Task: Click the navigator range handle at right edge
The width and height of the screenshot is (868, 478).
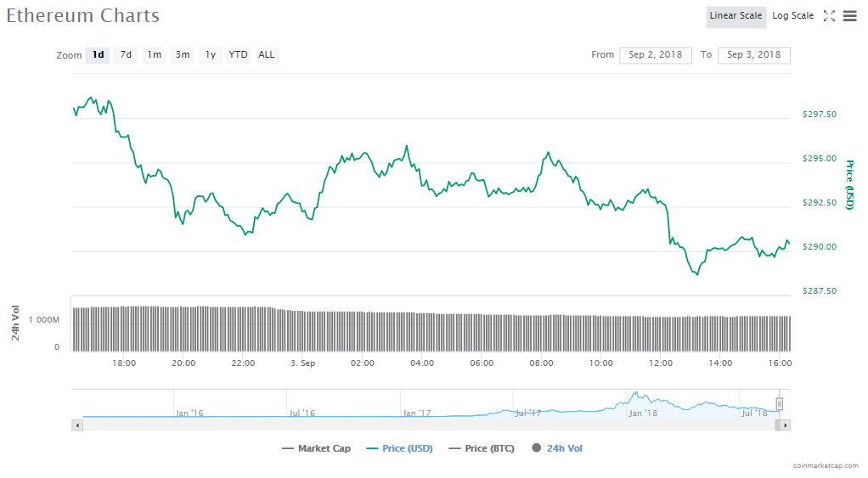Action: click(779, 404)
